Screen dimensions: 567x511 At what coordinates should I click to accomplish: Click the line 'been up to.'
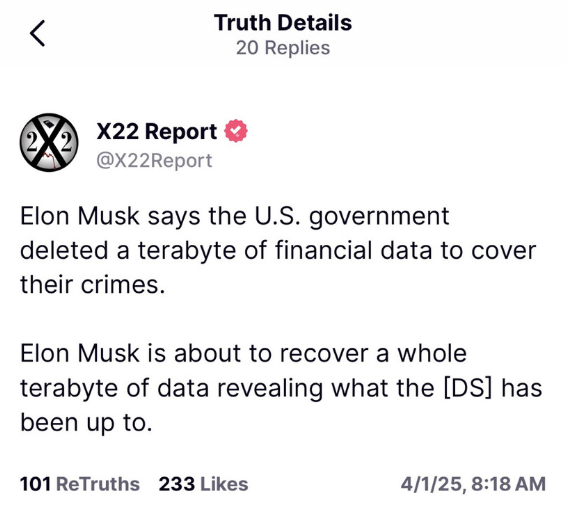tap(86, 422)
